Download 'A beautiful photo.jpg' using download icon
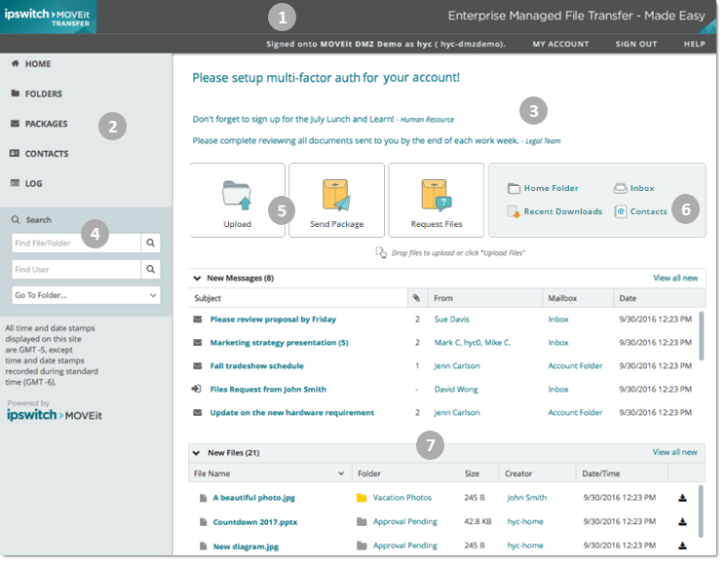Viewport: 728px width, 567px height. coord(682,498)
